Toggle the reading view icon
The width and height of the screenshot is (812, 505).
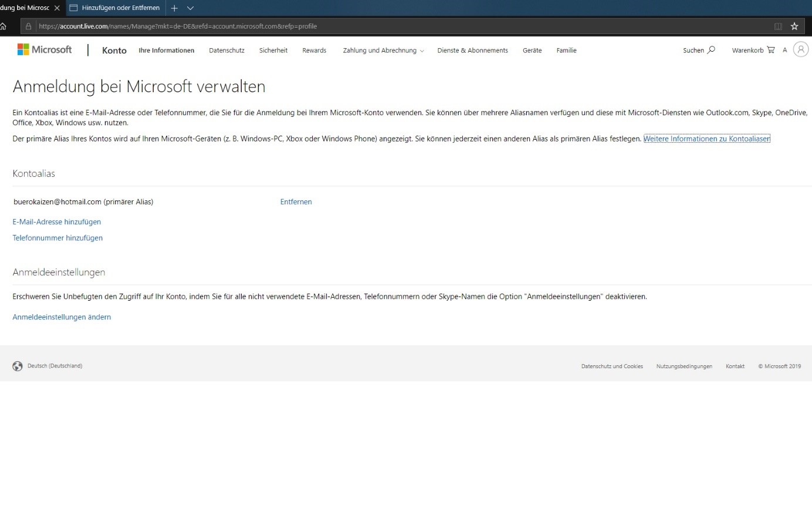pyautogui.click(x=778, y=26)
